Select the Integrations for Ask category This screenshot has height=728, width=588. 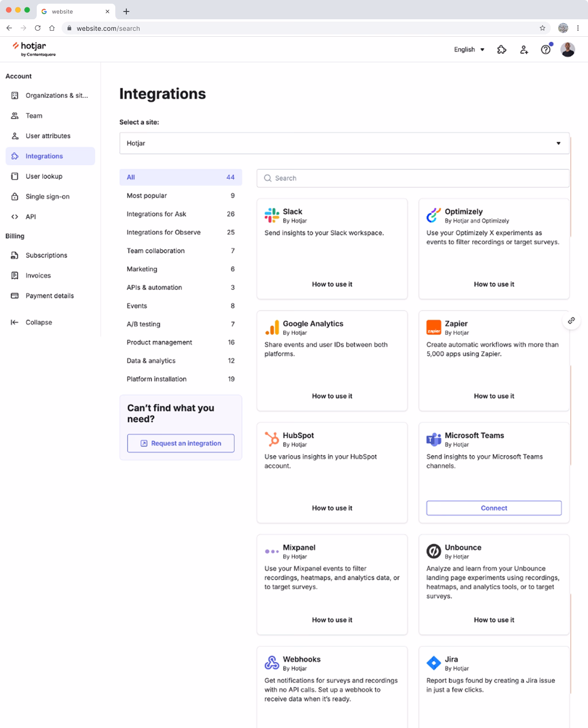click(x=181, y=214)
